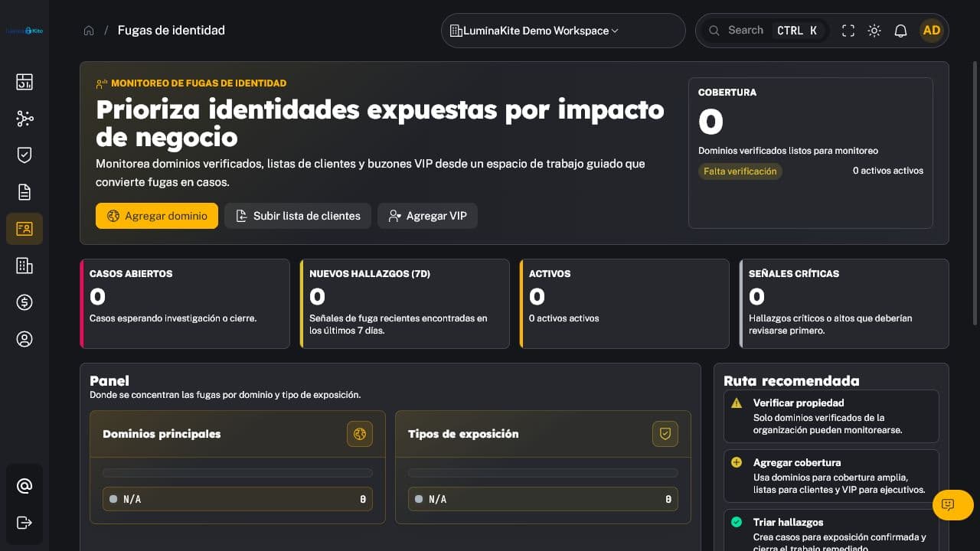Click plus icon beside Agregar cobertura
The image size is (980, 551).
pyautogui.click(x=737, y=462)
